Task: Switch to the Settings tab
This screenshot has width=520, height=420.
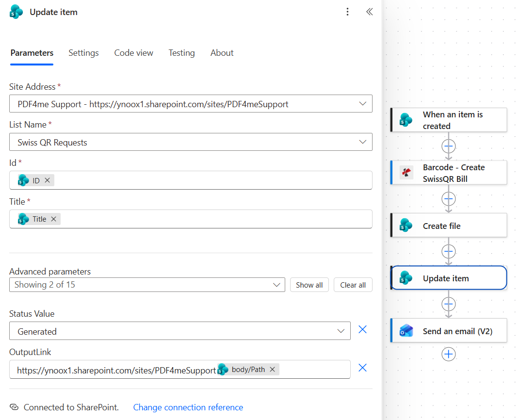Action: click(x=83, y=53)
